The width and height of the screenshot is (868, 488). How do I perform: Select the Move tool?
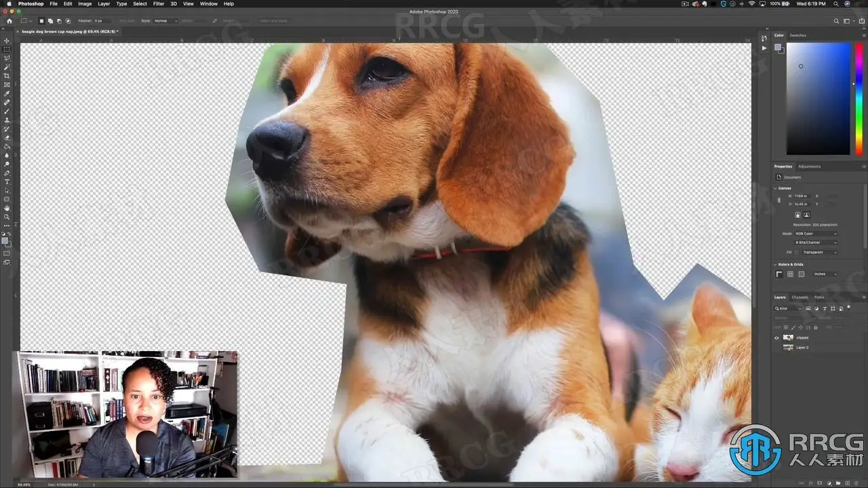[7, 41]
